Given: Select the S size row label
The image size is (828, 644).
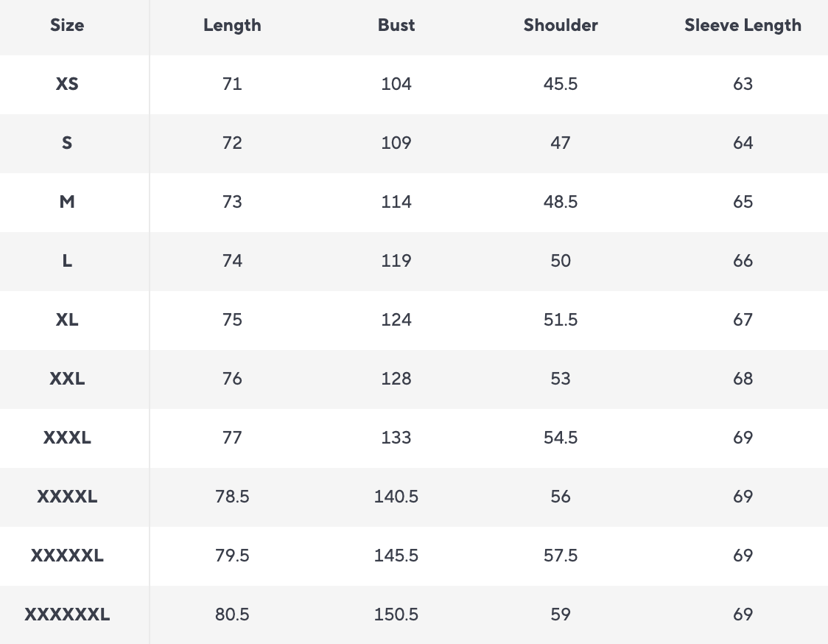Looking at the screenshot, I should click(x=67, y=143).
